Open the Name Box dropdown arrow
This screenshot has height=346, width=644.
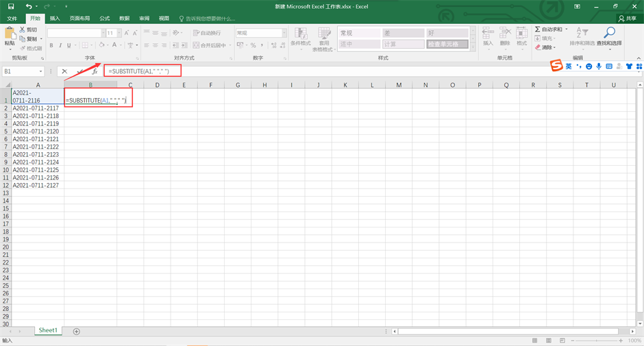point(41,71)
